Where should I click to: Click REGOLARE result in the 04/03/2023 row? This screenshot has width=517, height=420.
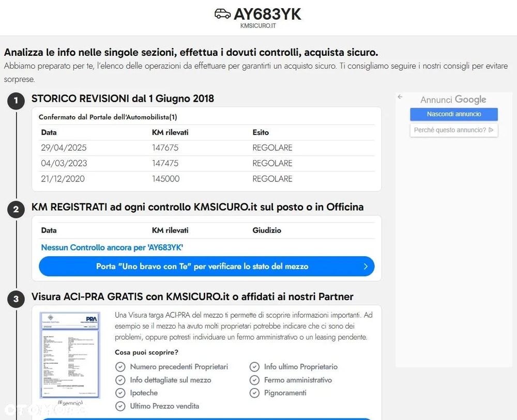point(272,163)
